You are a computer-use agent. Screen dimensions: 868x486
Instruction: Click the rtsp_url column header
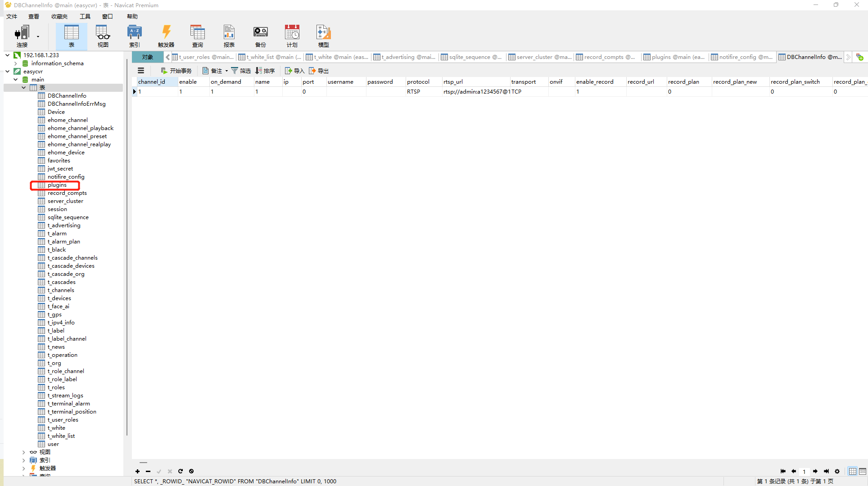click(x=453, y=82)
